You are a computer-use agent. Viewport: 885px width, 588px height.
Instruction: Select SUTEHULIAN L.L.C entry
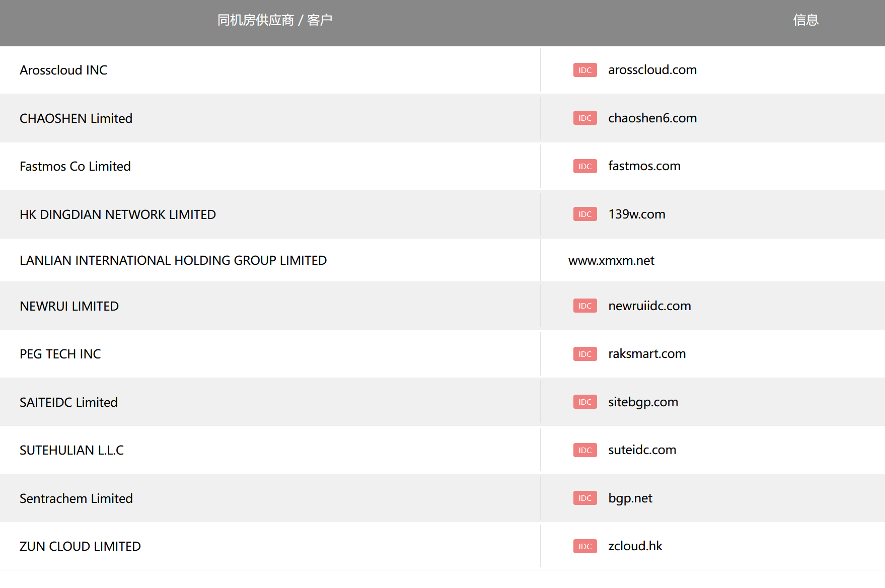click(x=71, y=450)
